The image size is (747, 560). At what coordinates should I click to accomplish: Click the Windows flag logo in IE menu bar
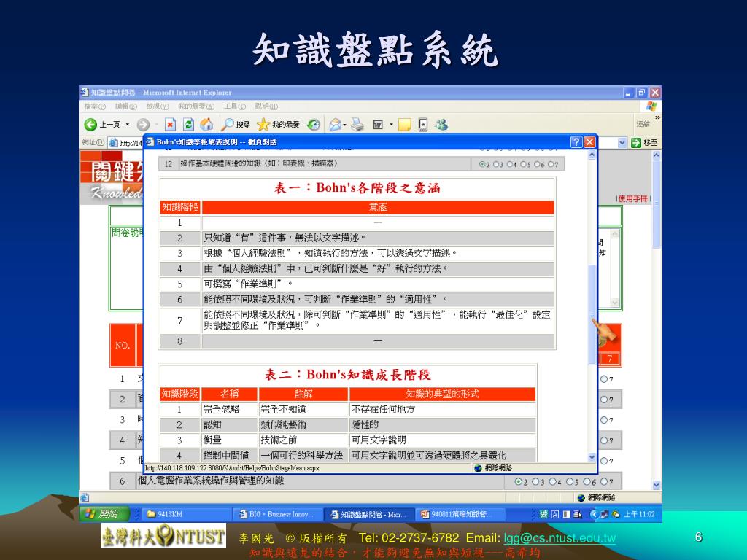pos(651,106)
